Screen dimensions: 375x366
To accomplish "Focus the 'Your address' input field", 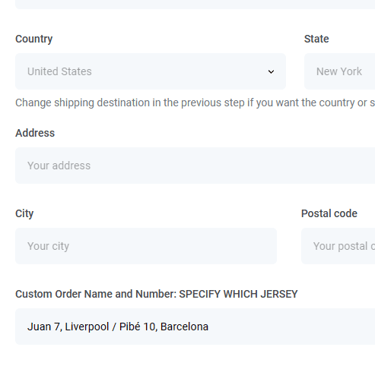I will 195,165.
